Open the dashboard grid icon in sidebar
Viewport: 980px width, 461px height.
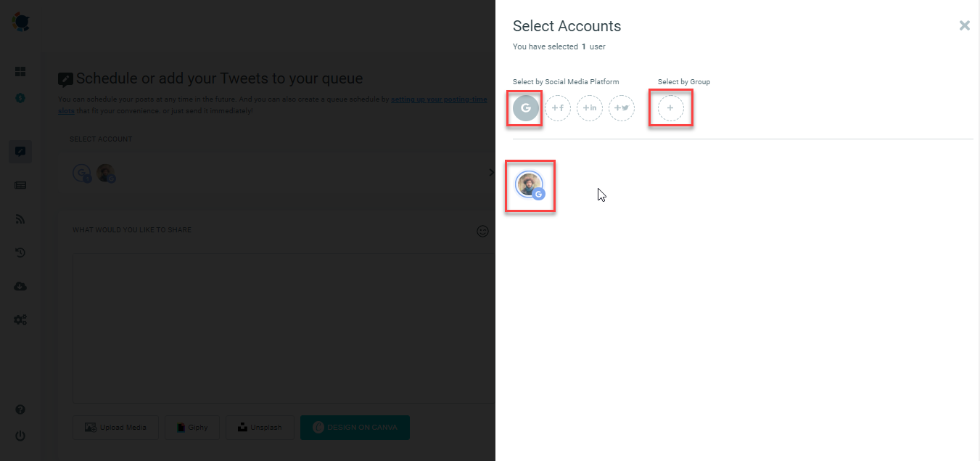pyautogui.click(x=20, y=71)
